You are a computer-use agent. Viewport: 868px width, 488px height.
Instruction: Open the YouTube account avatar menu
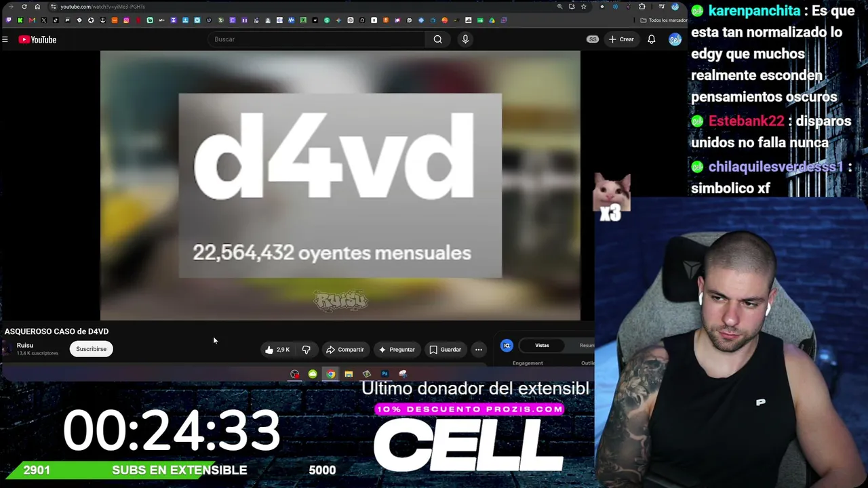pyautogui.click(x=675, y=39)
